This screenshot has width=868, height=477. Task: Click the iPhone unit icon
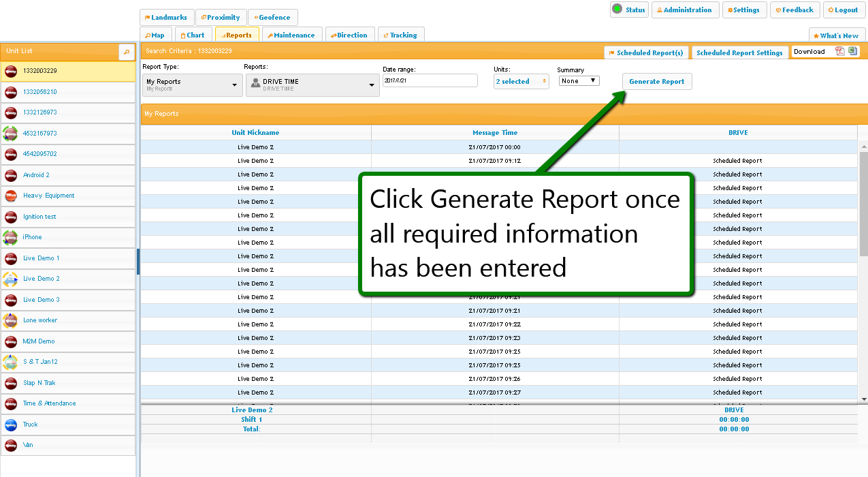point(11,237)
